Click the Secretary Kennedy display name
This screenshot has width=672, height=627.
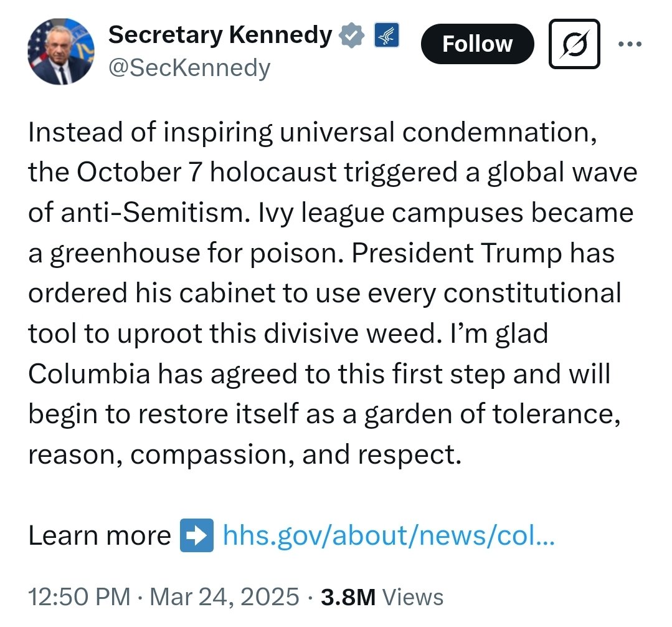[220, 36]
